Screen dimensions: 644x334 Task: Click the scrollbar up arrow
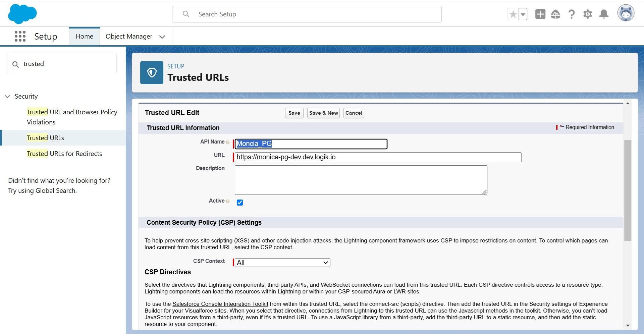[628, 103]
